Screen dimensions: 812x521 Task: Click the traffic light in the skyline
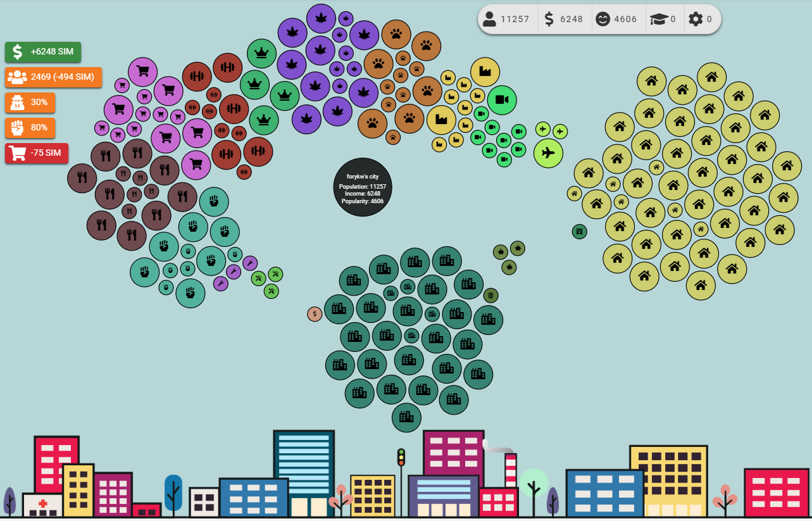[x=401, y=458]
